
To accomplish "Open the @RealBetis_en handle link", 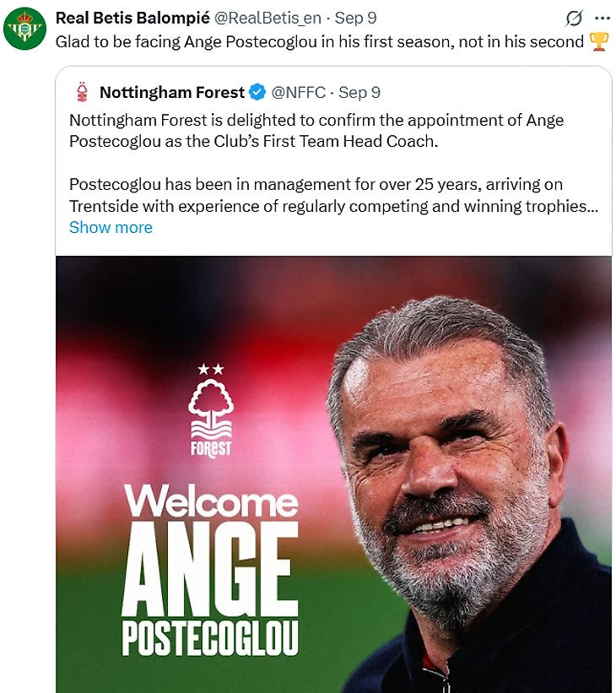I will coord(267,18).
